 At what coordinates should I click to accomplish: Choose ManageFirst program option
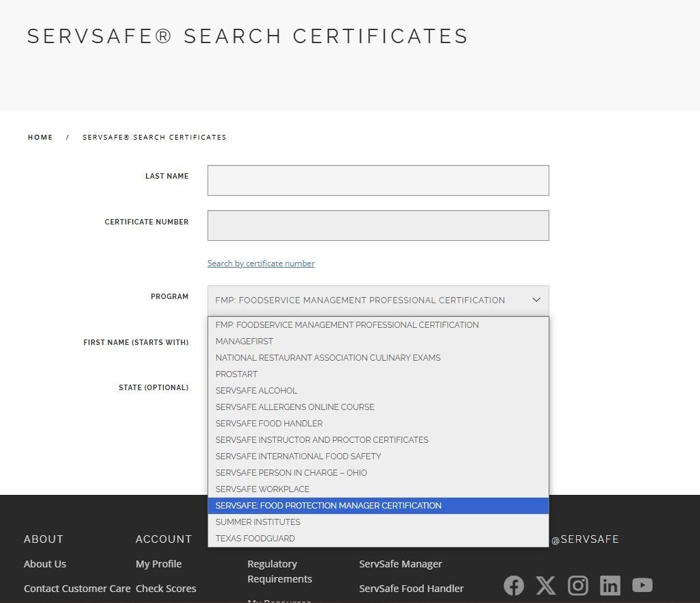(x=244, y=342)
